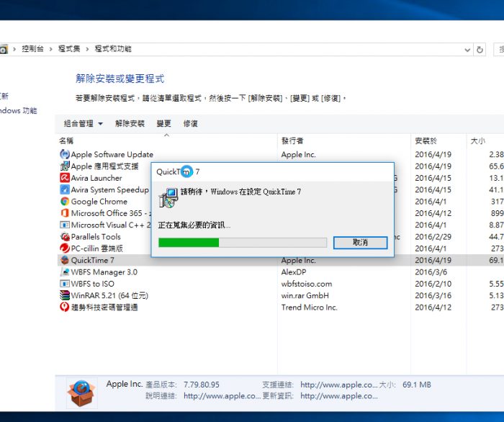Click the Windows 功能 link in sidebar
This screenshot has height=422, width=504.
18,111
